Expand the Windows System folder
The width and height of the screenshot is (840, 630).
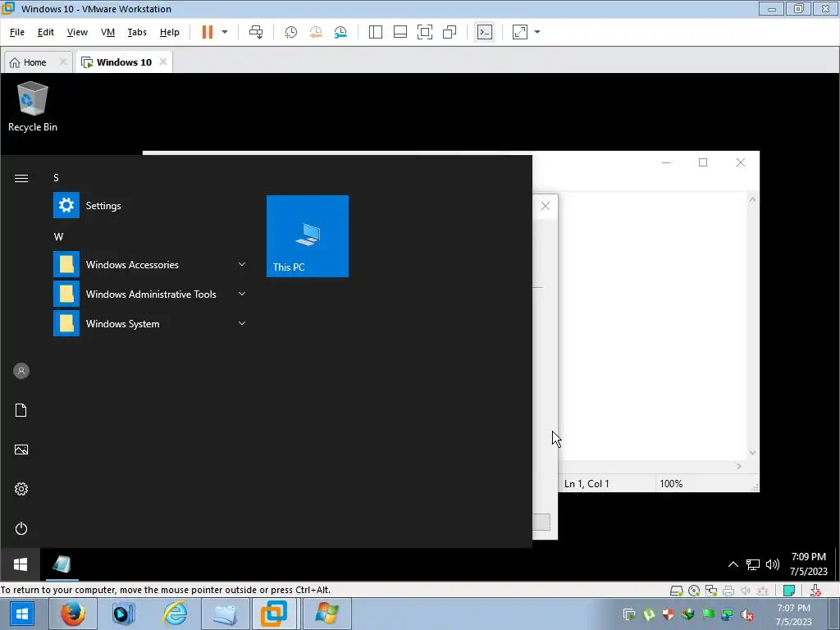pos(150,323)
